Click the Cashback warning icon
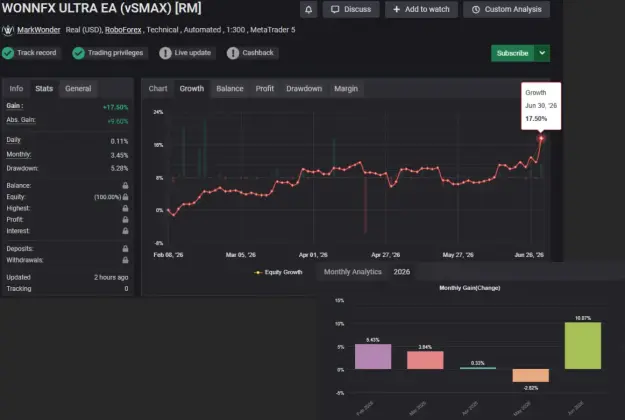The height and width of the screenshot is (420, 625). [x=233, y=53]
